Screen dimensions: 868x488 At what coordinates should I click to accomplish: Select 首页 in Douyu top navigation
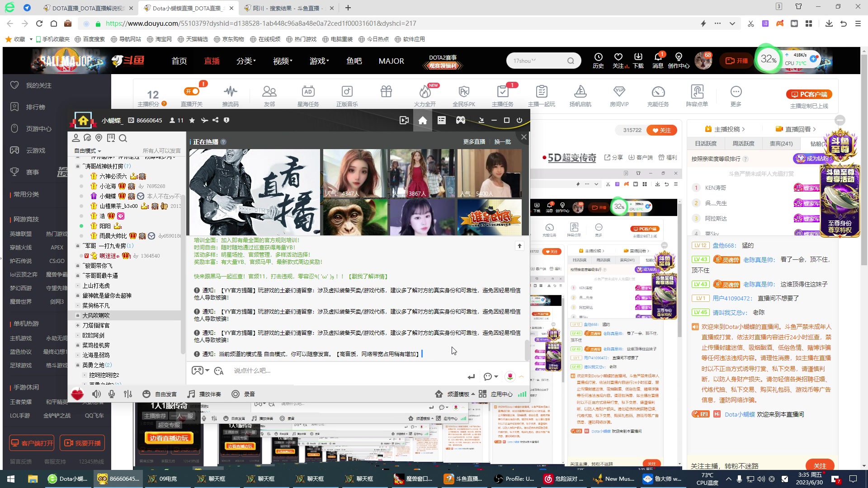179,61
